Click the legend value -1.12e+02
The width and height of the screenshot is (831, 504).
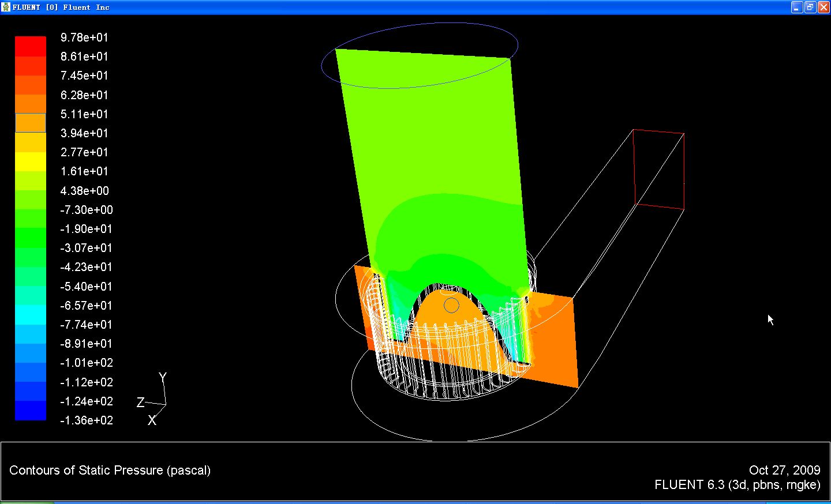pos(87,382)
